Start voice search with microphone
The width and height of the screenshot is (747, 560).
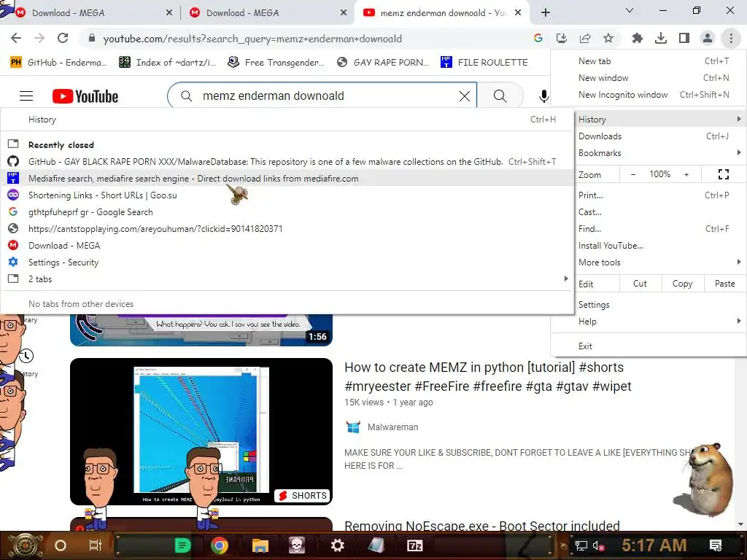(x=543, y=96)
